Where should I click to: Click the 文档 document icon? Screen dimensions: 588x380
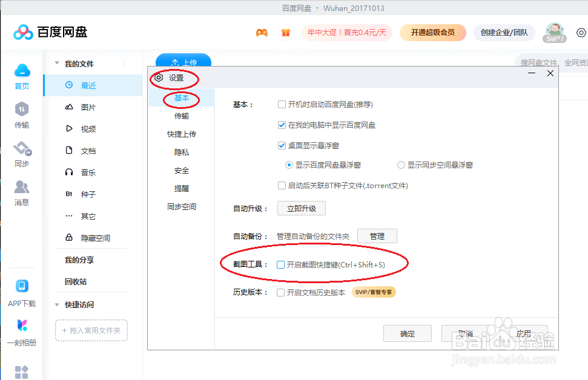click(x=69, y=150)
